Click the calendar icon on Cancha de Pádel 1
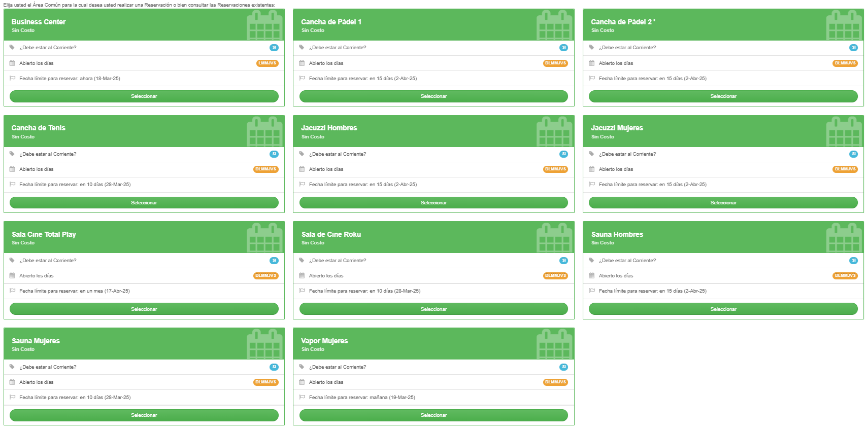The height and width of the screenshot is (431, 868). [554, 25]
